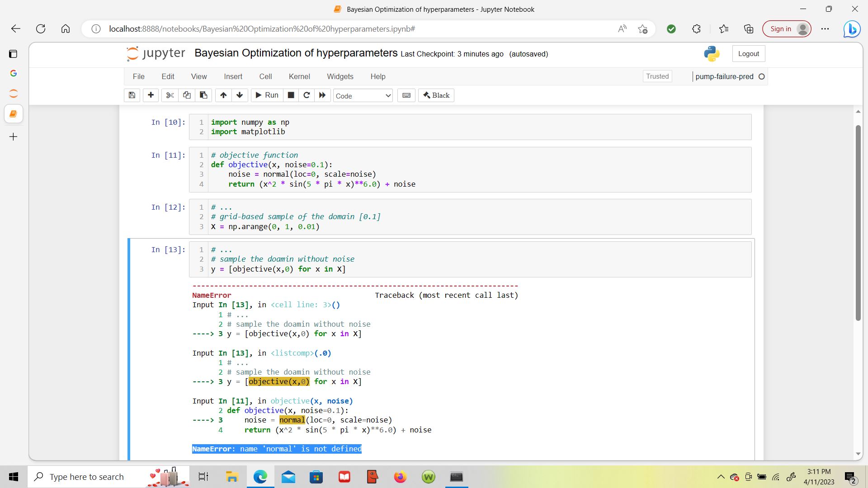Screen dimensions: 868x488
Task: Click the Logout button
Action: pos(748,54)
